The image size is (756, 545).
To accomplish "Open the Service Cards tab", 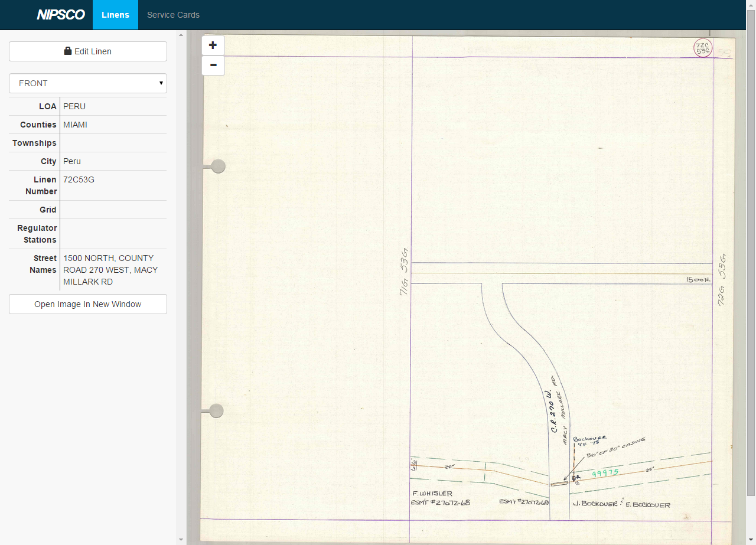I will (173, 15).
